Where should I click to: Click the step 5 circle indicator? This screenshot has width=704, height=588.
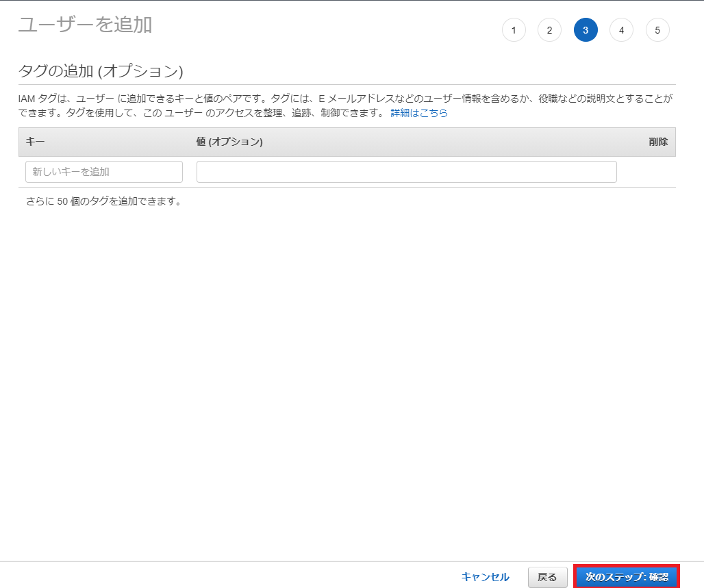click(657, 29)
